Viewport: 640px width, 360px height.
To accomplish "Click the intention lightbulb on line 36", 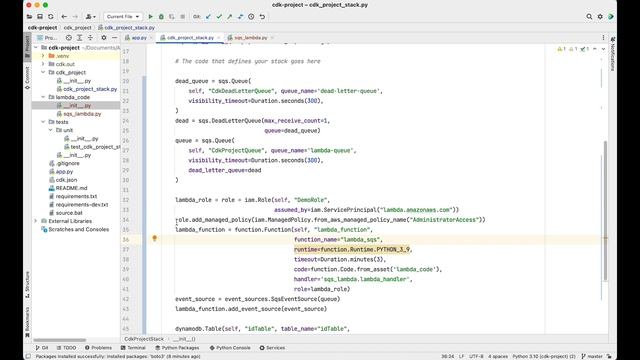I will tap(154, 238).
